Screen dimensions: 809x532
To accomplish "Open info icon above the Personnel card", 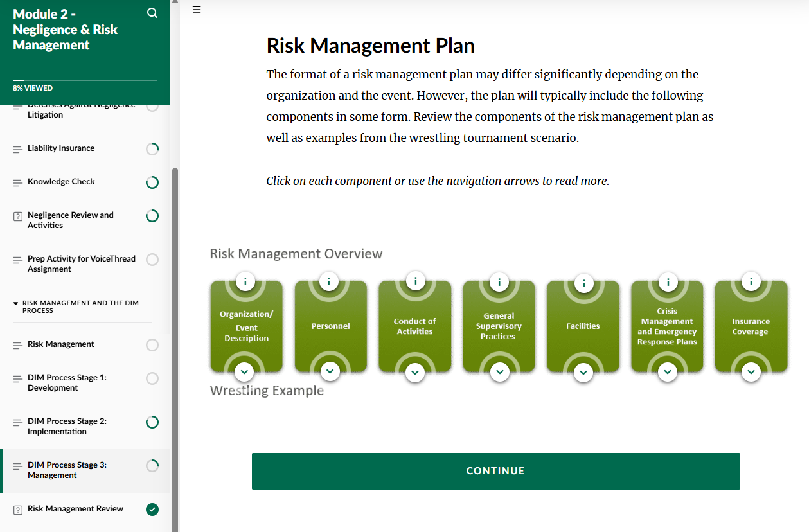I will [x=330, y=281].
